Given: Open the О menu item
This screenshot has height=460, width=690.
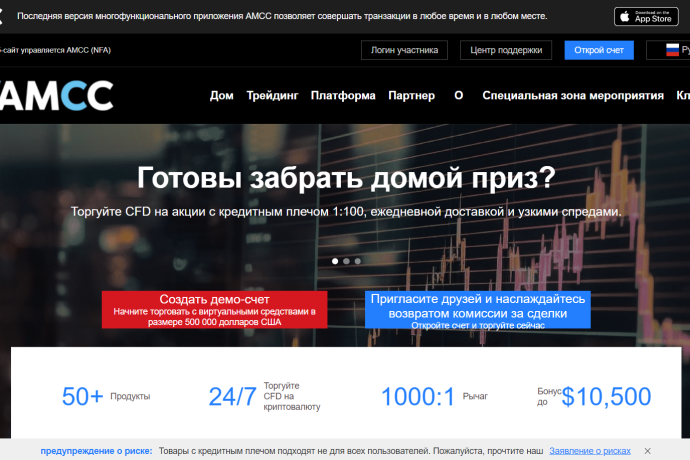Looking at the screenshot, I should [x=459, y=96].
